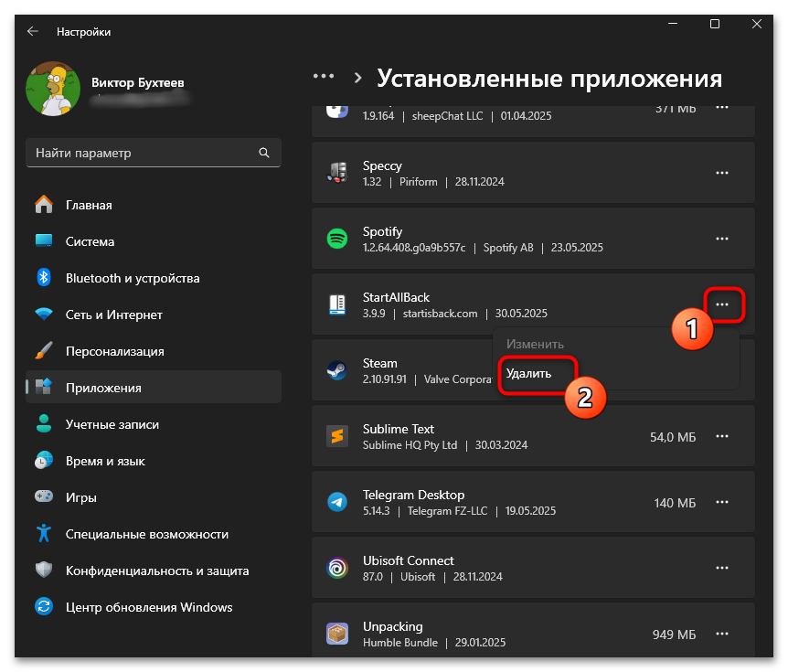Image resolution: width=788 pixels, height=672 pixels.
Task: Click the Ubisoft Connect icon
Action: (336, 568)
